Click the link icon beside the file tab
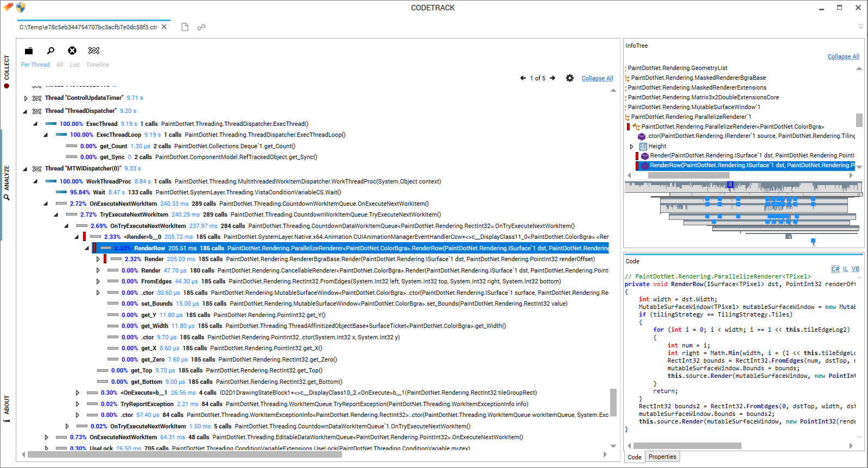868x468 pixels. pyautogui.click(x=201, y=27)
